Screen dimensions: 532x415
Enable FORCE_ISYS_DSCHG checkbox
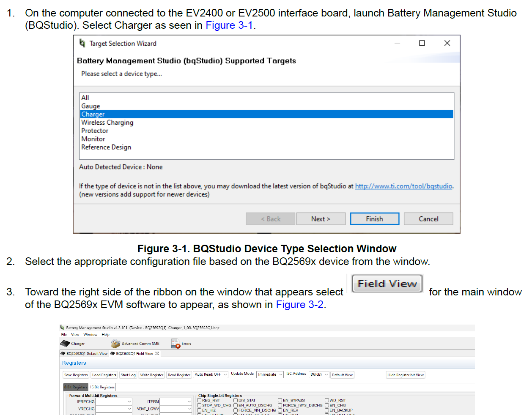(280, 405)
